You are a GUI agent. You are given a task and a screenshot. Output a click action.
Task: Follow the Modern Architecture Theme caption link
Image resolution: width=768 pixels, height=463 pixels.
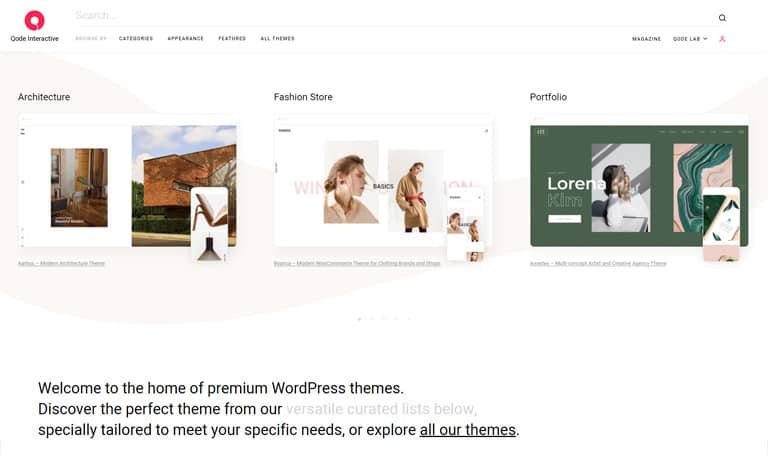pos(61,264)
